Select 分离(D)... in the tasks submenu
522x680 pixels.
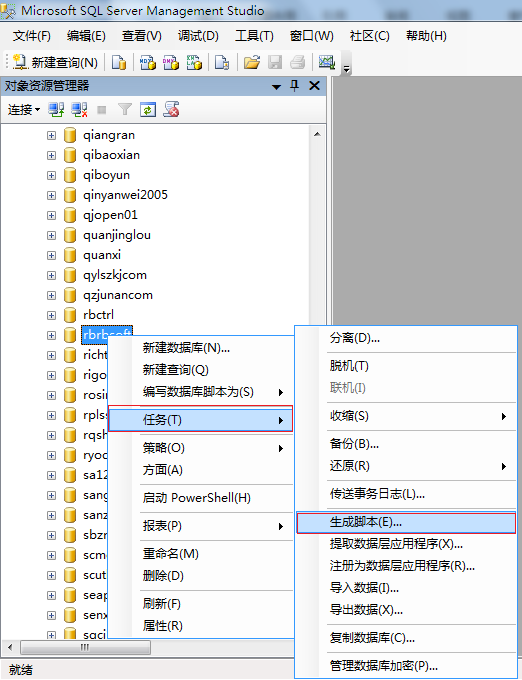coord(406,338)
